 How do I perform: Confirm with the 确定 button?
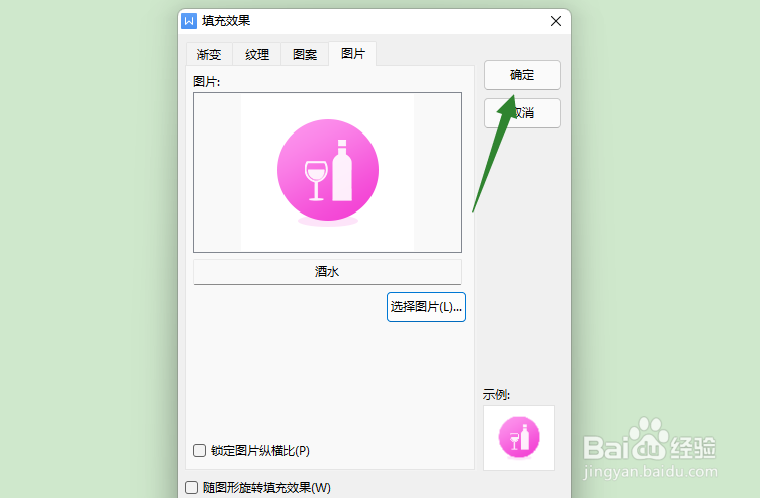coord(522,75)
